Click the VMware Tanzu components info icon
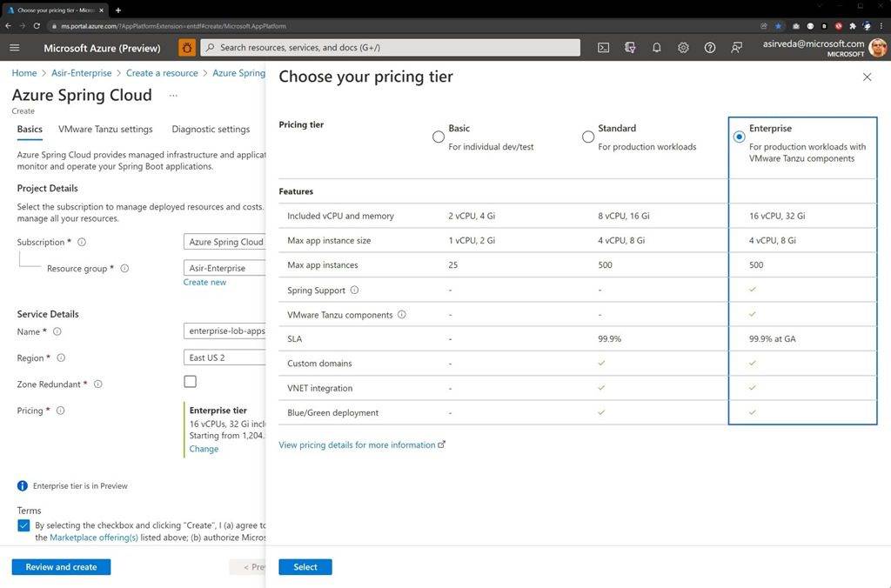 click(402, 314)
